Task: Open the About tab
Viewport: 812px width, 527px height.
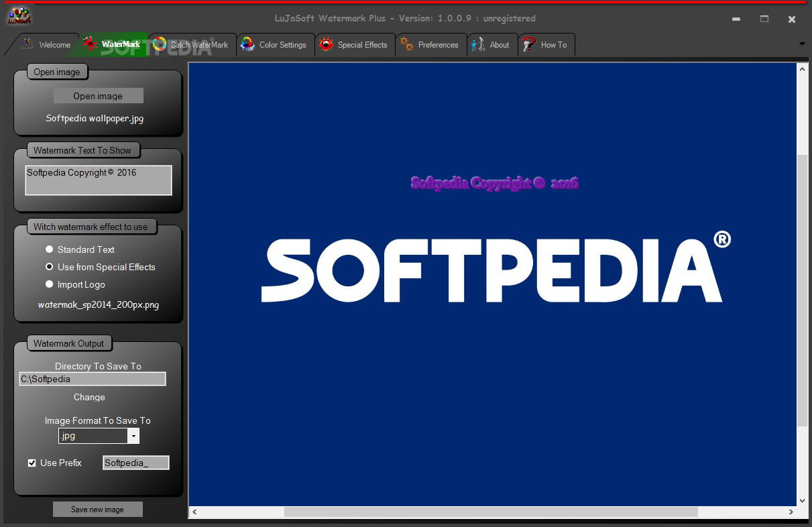Action: (x=493, y=45)
